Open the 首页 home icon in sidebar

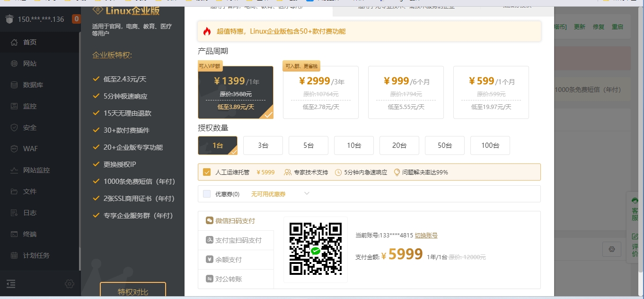(14, 42)
